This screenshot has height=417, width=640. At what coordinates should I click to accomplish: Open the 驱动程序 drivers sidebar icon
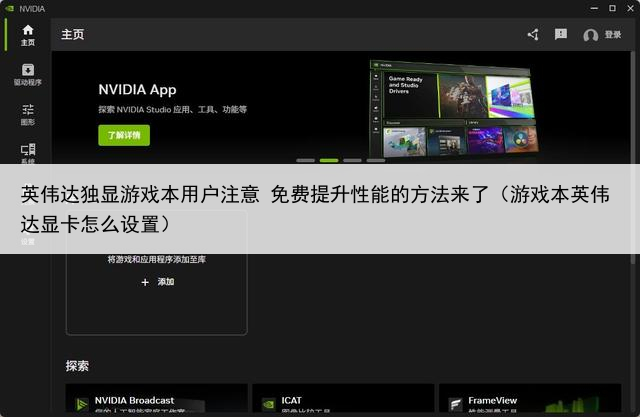[27, 75]
